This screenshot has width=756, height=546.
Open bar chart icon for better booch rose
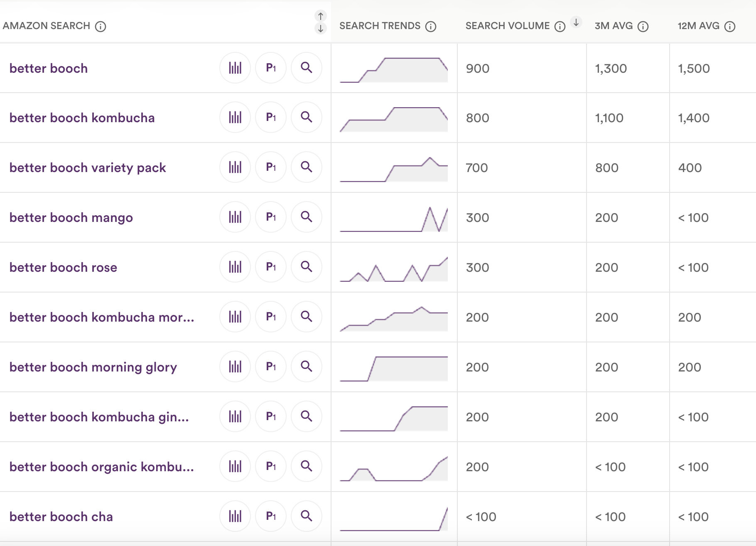click(x=235, y=267)
